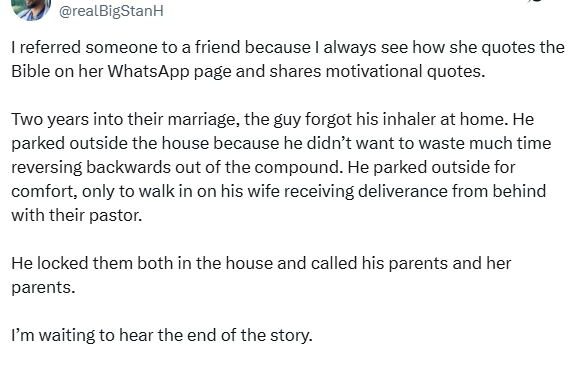Click the line starting "parked outside the house"
585x375 pixels.
tap(281, 144)
